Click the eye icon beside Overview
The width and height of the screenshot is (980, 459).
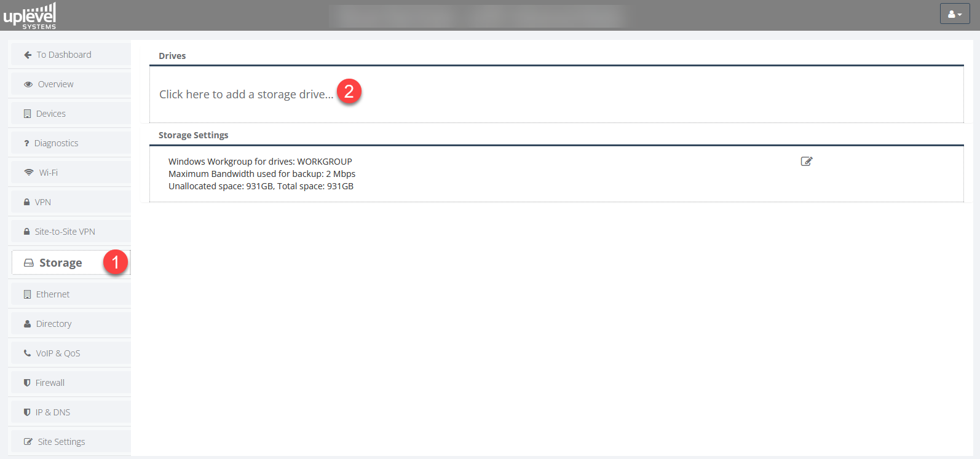pyautogui.click(x=28, y=84)
